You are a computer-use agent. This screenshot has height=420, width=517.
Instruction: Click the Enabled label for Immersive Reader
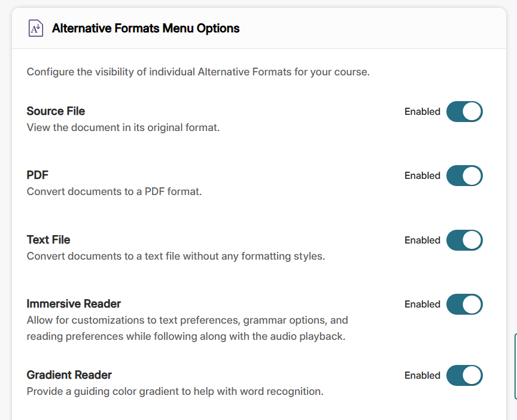point(422,304)
